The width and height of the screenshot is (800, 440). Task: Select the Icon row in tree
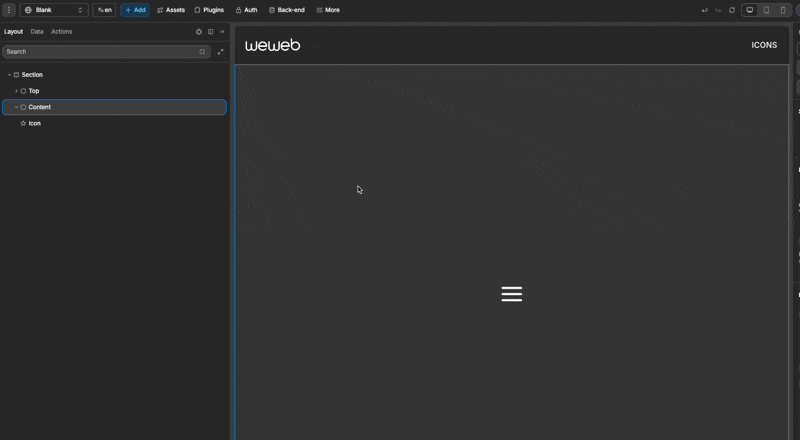click(114, 124)
